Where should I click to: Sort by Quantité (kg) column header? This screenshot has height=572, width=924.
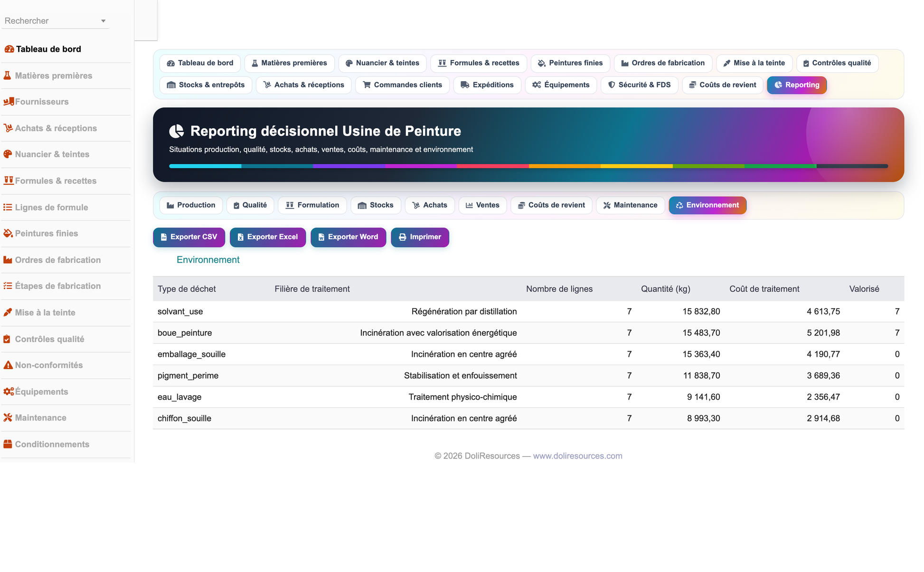click(x=665, y=289)
